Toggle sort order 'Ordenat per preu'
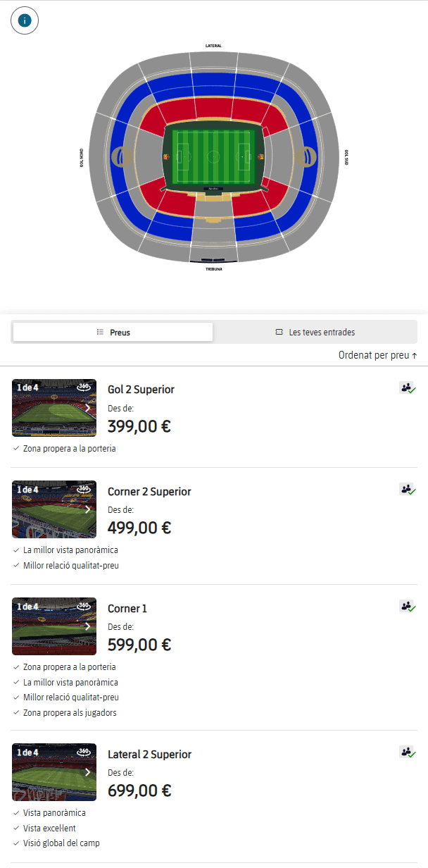The height and width of the screenshot is (868, 428). [378, 356]
